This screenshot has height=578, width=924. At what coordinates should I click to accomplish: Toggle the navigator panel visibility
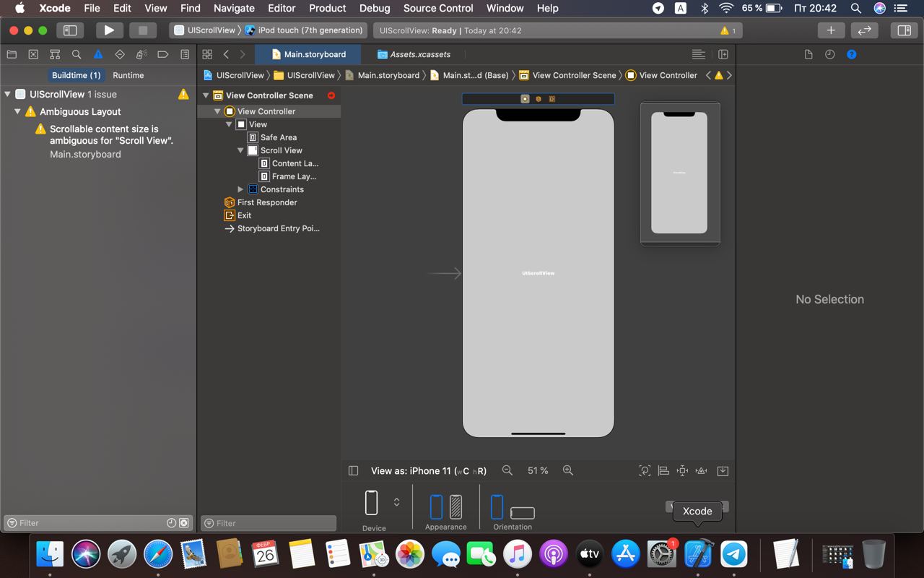[70, 30]
